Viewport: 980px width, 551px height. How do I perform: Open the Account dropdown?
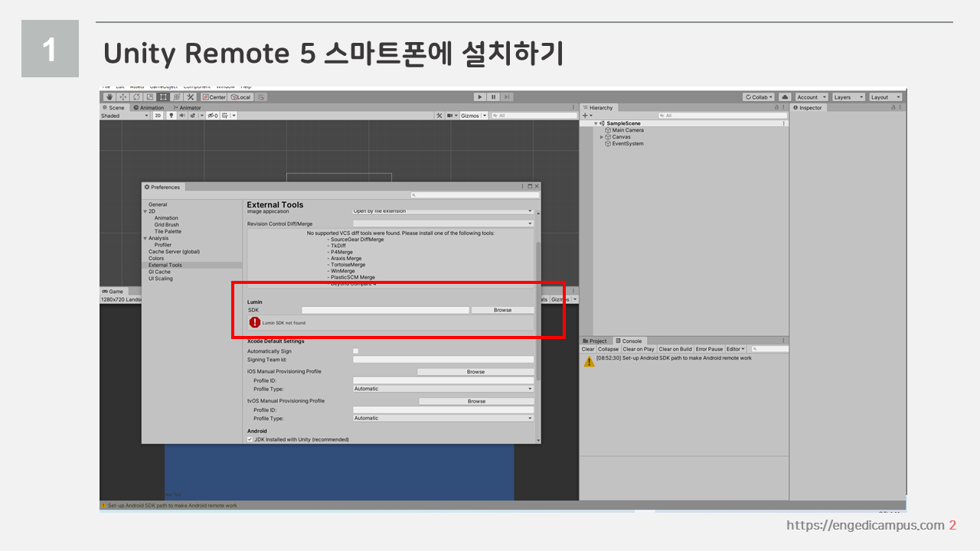811,97
